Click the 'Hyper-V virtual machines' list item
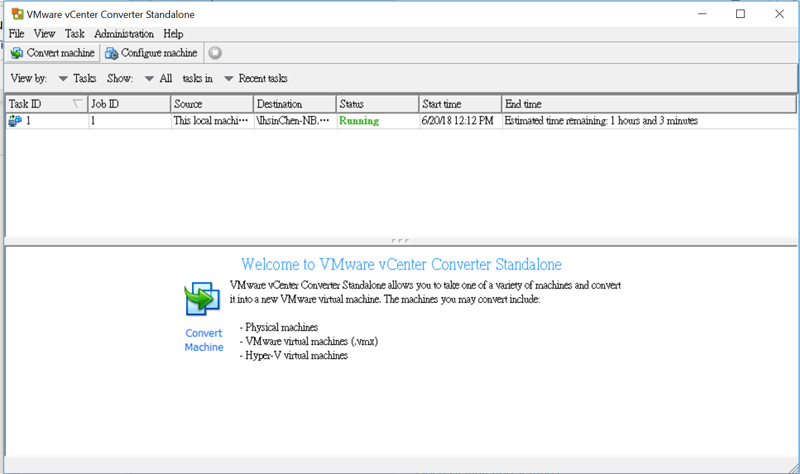Screen dimensions: 800x474 click(296, 356)
